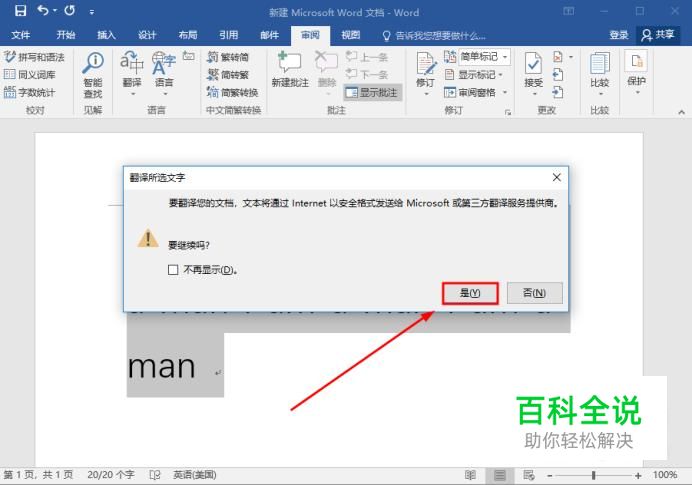Switch to the 引用 ribbon tab
The width and height of the screenshot is (692, 485).
click(x=229, y=35)
